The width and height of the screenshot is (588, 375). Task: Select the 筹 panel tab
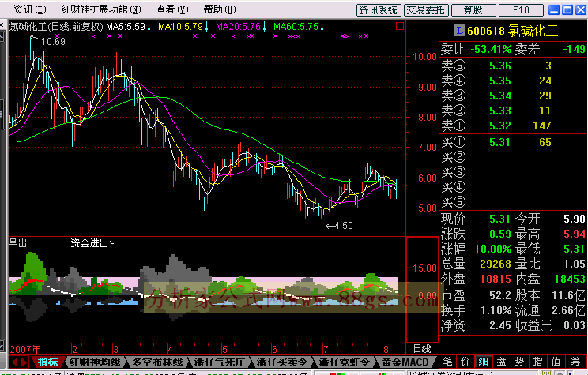click(x=575, y=362)
